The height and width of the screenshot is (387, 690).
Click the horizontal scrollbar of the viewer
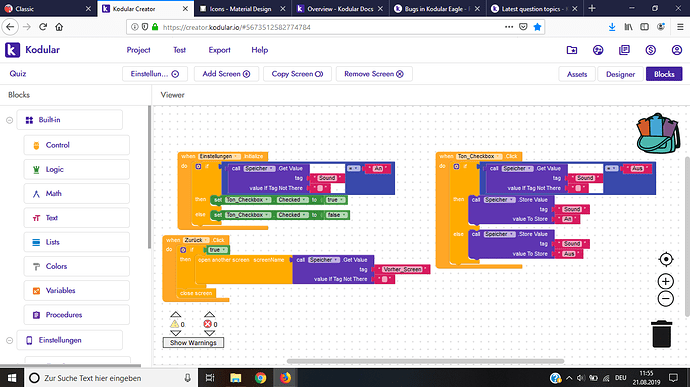[x=426, y=361]
